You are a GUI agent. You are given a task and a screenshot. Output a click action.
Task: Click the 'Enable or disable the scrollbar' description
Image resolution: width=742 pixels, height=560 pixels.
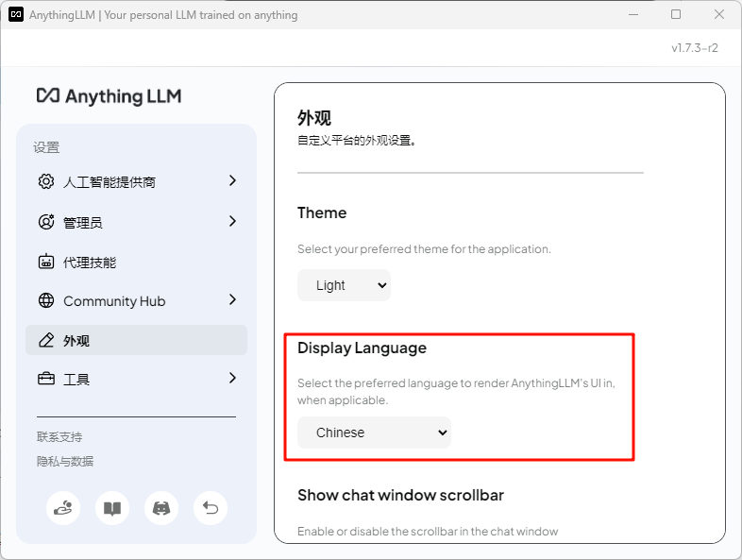pyautogui.click(x=428, y=531)
